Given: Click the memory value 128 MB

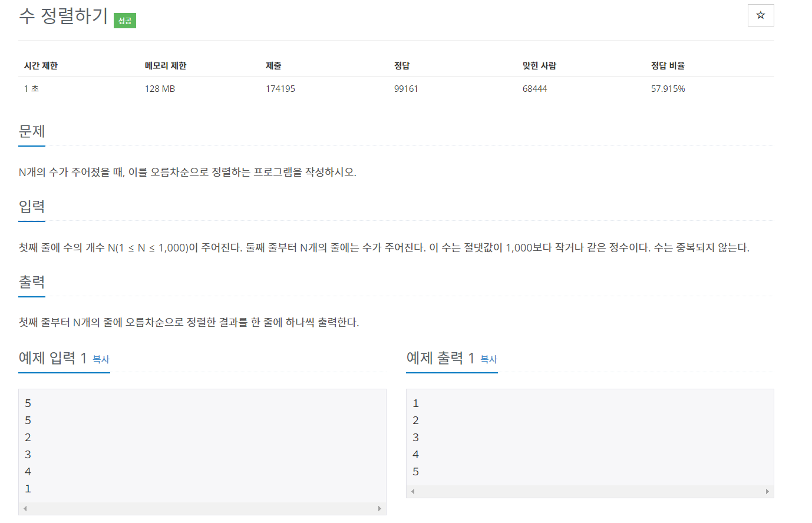Looking at the screenshot, I should point(160,88).
